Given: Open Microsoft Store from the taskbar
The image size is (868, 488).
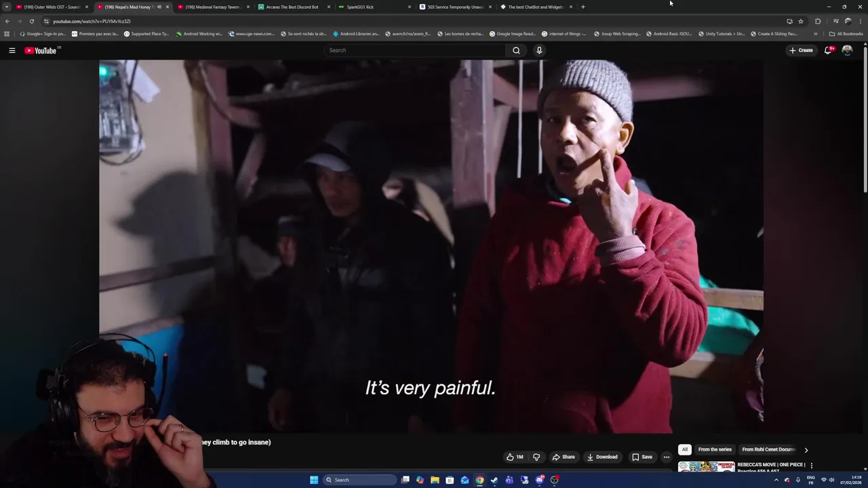Looking at the screenshot, I should 450,480.
